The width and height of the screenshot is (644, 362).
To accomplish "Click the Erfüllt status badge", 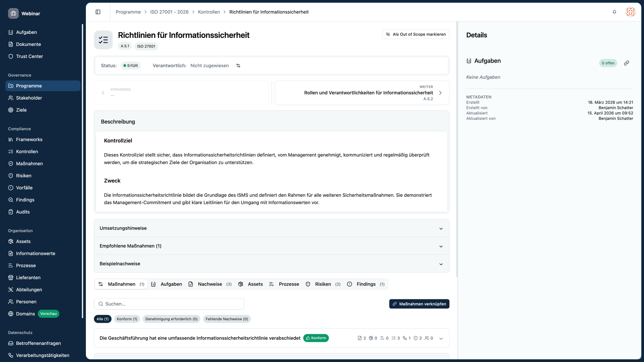I will point(131,65).
